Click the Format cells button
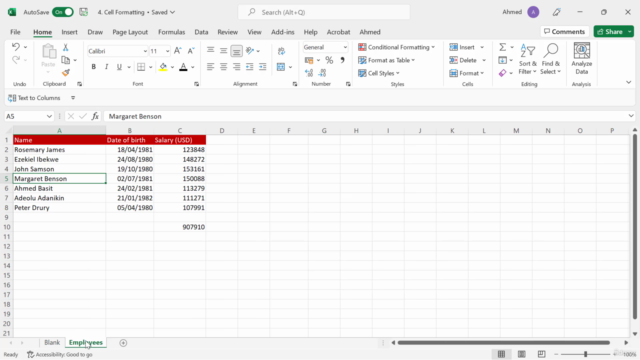The image size is (640, 360). click(466, 73)
